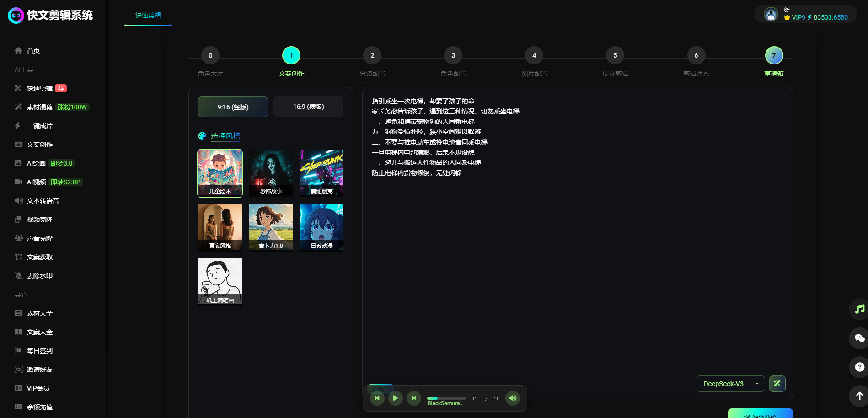Select the 9:16 (竖版) aspect ratio
Image resolution: width=868 pixels, height=418 pixels.
(x=233, y=107)
